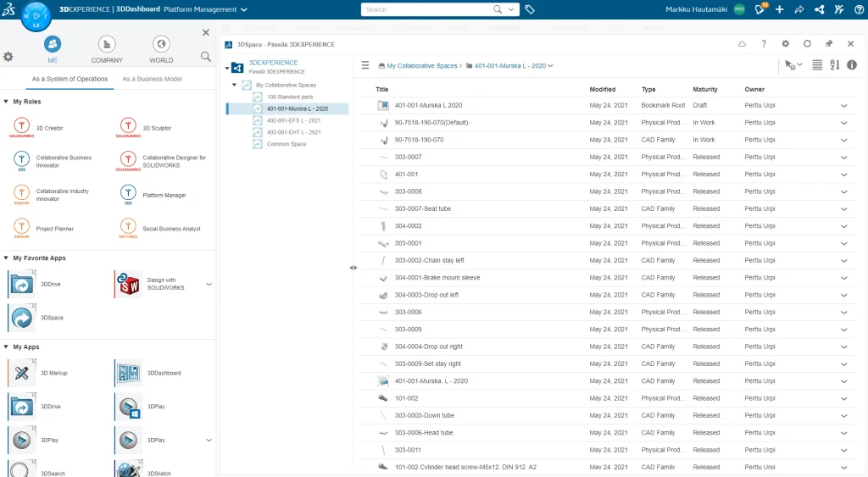The image size is (868, 477).
Task: Open the information panel icon
Action: point(852,65)
